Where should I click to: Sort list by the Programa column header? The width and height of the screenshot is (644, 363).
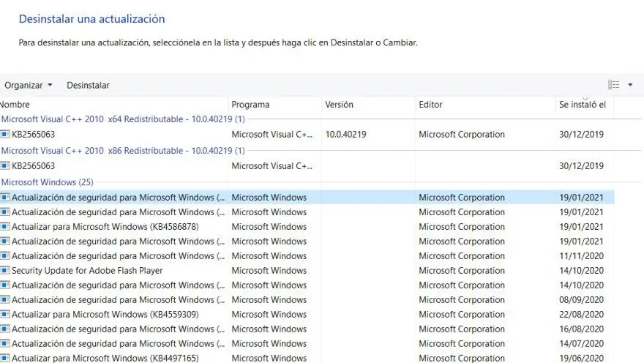(250, 105)
